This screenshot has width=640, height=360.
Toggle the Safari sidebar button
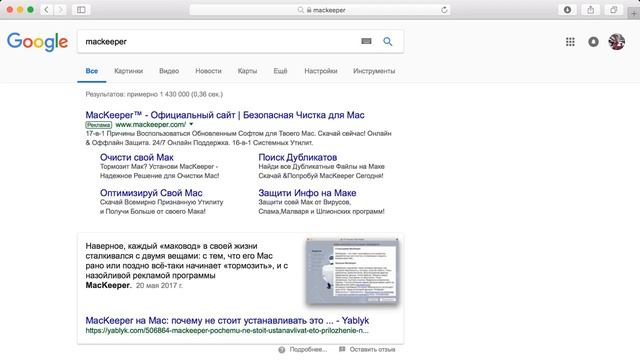pos(81,10)
